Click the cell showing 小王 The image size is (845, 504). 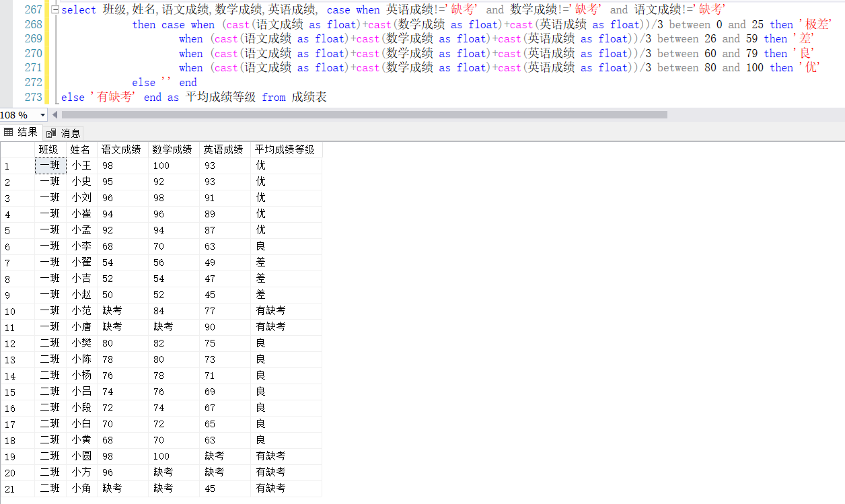pyautogui.click(x=81, y=165)
